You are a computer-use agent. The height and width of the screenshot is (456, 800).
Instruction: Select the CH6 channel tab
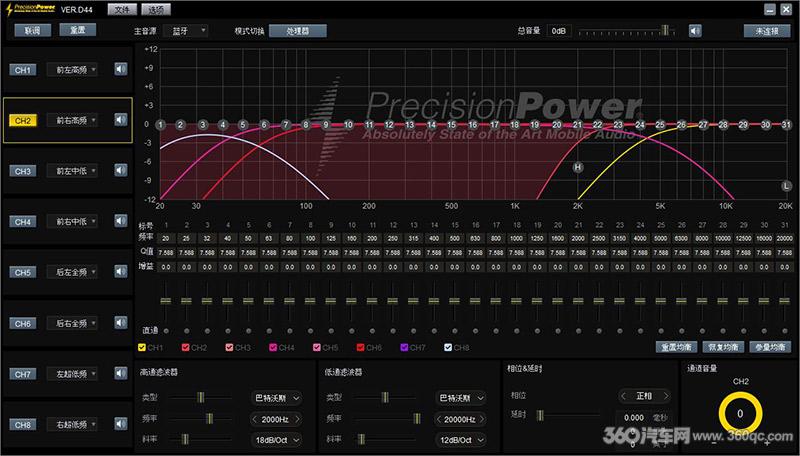point(22,323)
